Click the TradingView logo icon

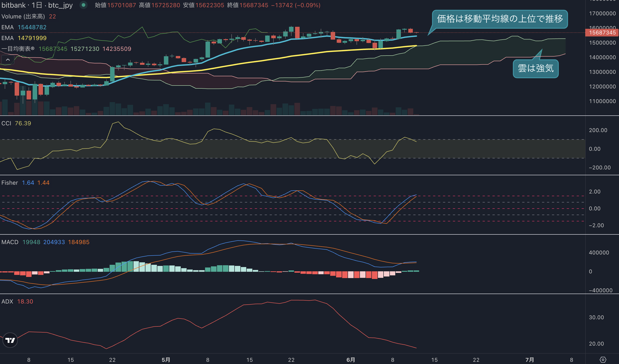click(x=10, y=340)
